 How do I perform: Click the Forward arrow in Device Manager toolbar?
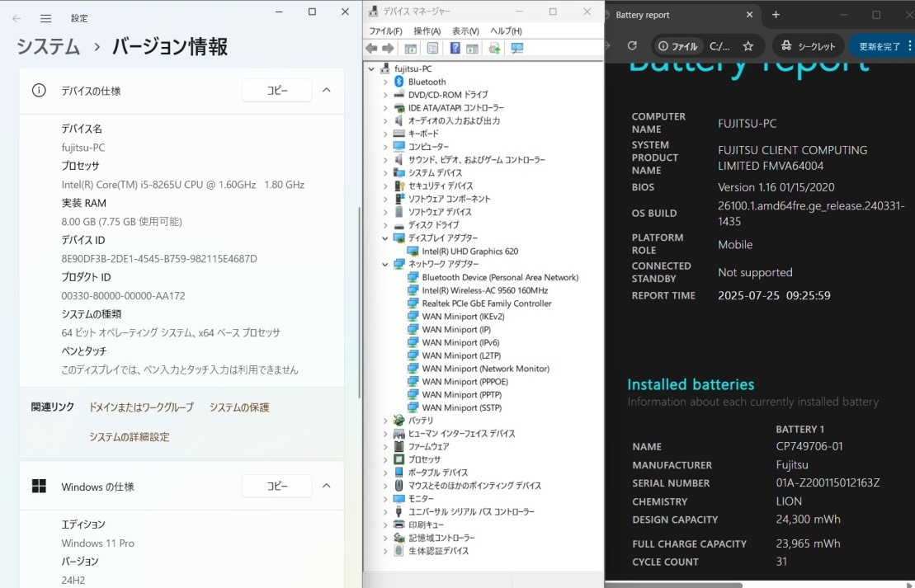[x=388, y=49]
